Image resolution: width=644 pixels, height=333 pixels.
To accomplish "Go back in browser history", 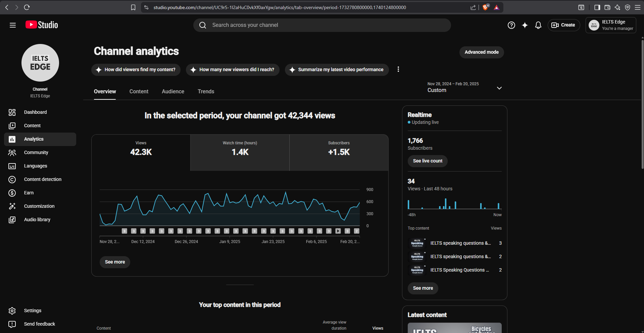I will (7, 7).
